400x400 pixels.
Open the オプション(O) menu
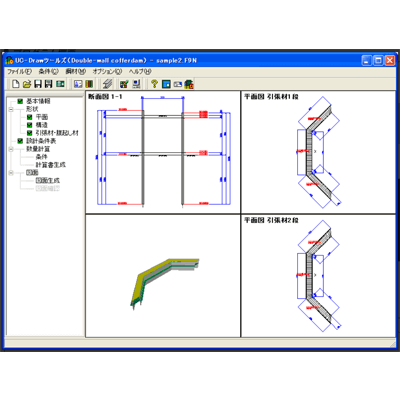[107, 71]
